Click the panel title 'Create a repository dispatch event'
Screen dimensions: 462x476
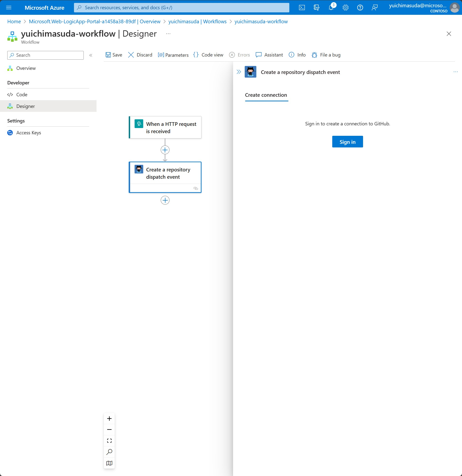click(300, 72)
